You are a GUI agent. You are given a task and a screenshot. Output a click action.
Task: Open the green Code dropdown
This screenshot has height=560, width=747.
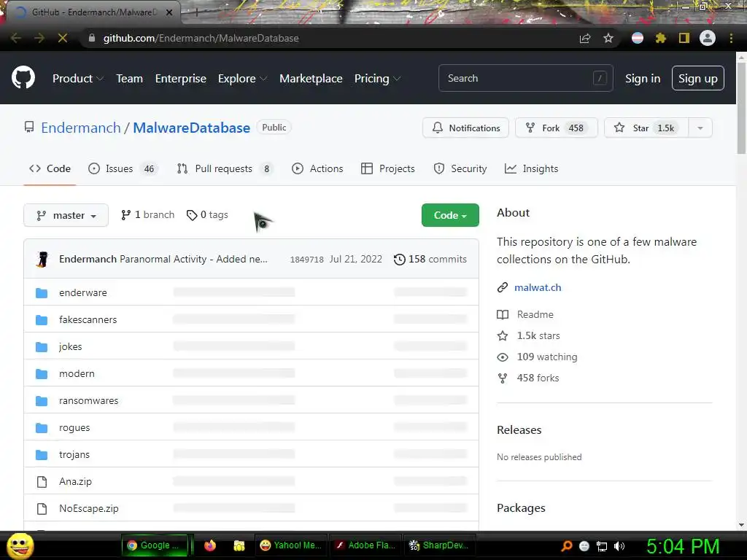point(450,215)
